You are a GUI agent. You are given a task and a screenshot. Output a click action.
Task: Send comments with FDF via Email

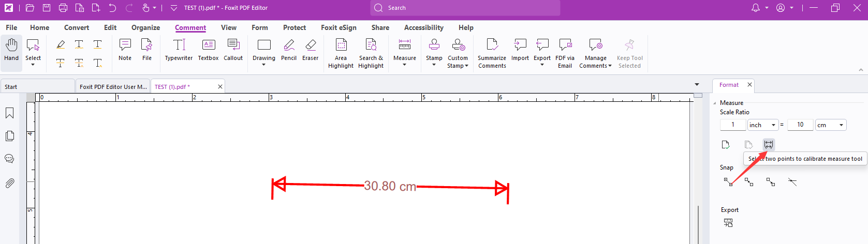coord(565,53)
